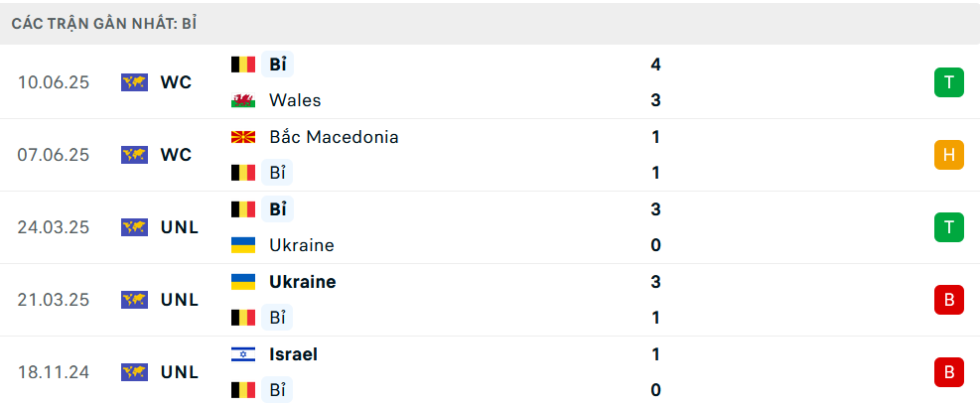Screen dimensions: 980x407
Task: Click the WC competition icon on 10.06.25
Action: (x=134, y=82)
